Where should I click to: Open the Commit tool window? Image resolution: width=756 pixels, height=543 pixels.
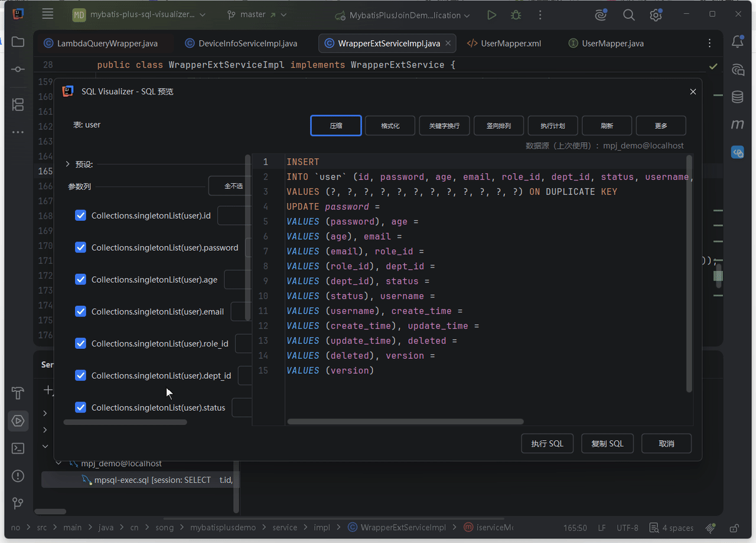pyautogui.click(x=18, y=70)
